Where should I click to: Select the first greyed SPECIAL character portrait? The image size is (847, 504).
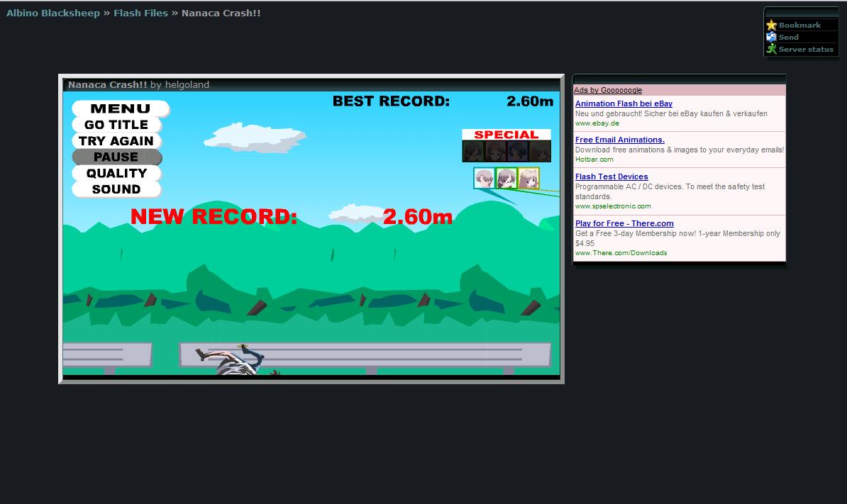point(473,151)
